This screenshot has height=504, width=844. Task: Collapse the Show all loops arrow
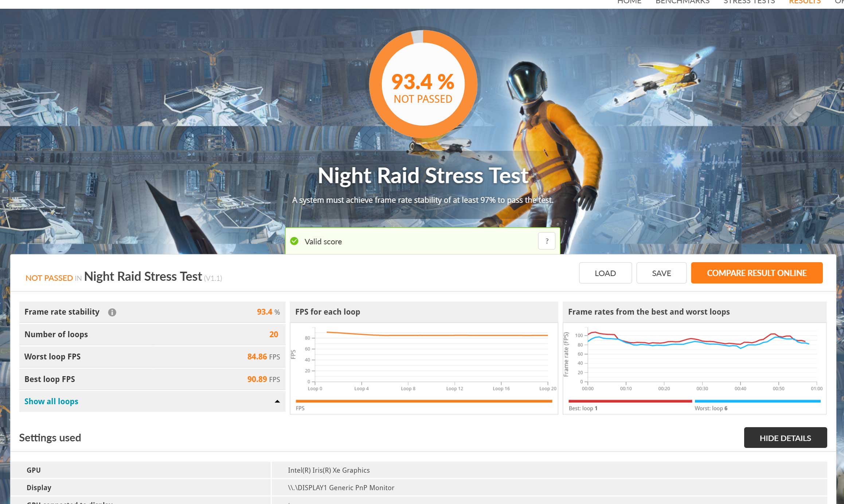coord(277,401)
